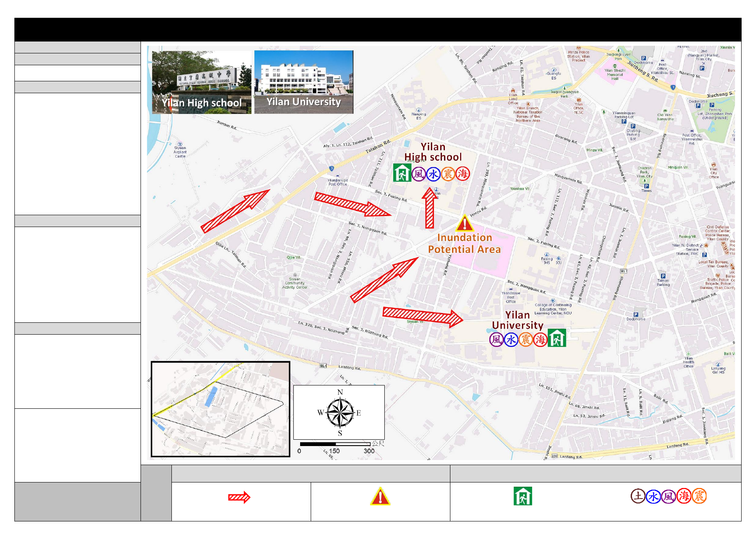The width and height of the screenshot is (756, 535).
Task: Click the upward red arrow toward Yilan High school
Action: [x=430, y=208]
